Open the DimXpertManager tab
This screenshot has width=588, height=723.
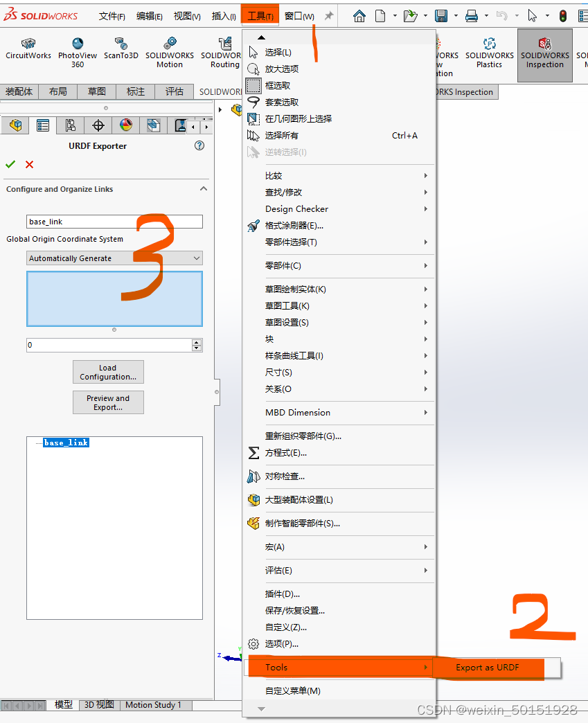click(98, 125)
